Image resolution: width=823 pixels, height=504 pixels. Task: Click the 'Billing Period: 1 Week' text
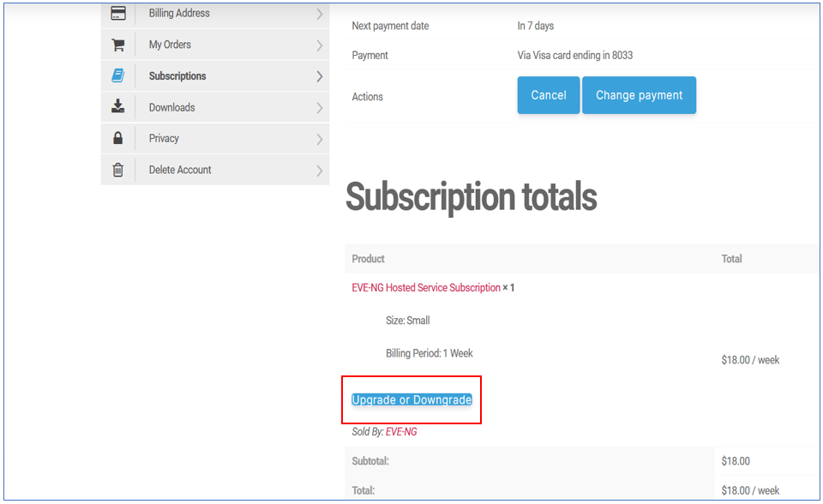430,353
